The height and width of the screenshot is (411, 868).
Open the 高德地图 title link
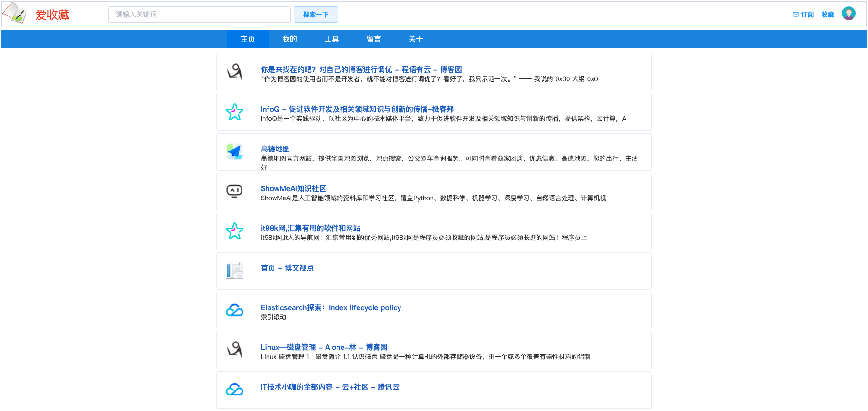point(275,149)
